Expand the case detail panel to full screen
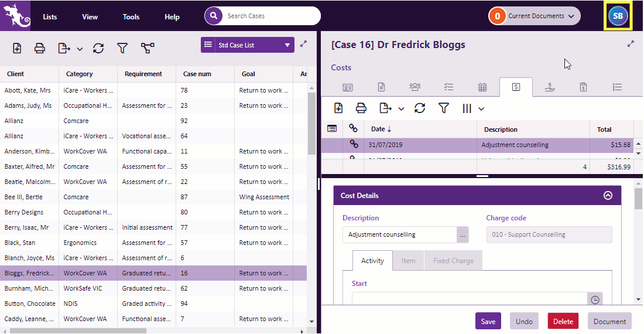The image size is (644, 334). coord(631,44)
